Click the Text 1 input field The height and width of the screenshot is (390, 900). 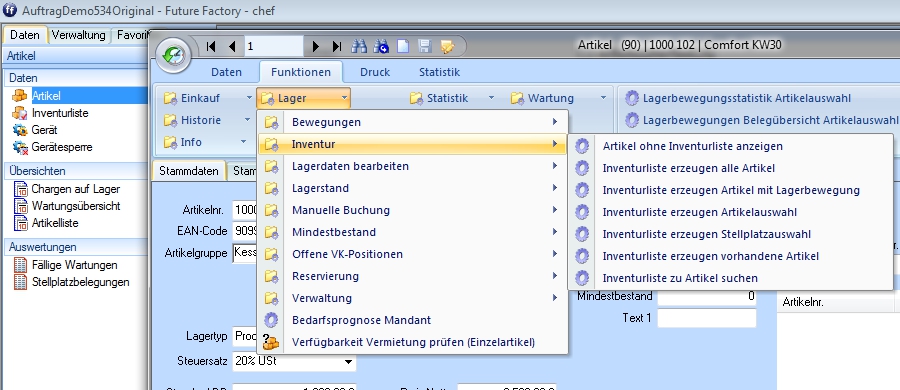click(707, 318)
